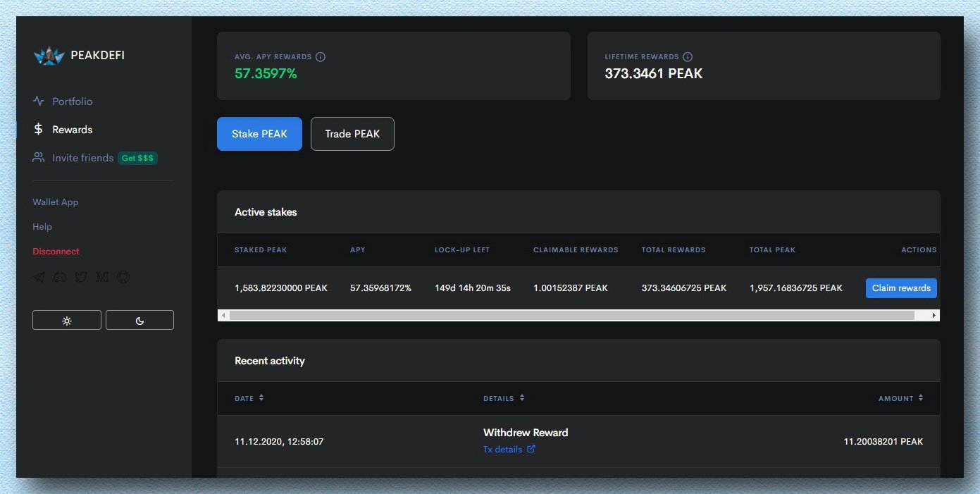Open the GitHub social link icon

click(123, 278)
